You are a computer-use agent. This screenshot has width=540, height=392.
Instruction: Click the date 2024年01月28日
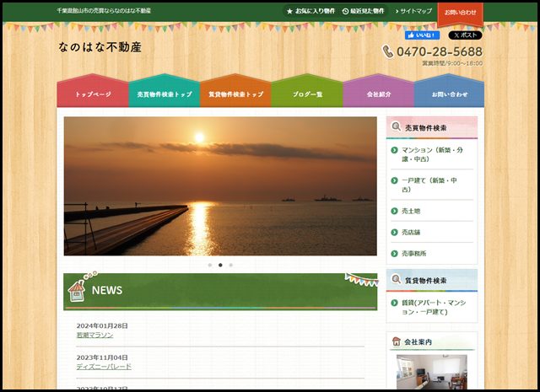(x=102, y=325)
